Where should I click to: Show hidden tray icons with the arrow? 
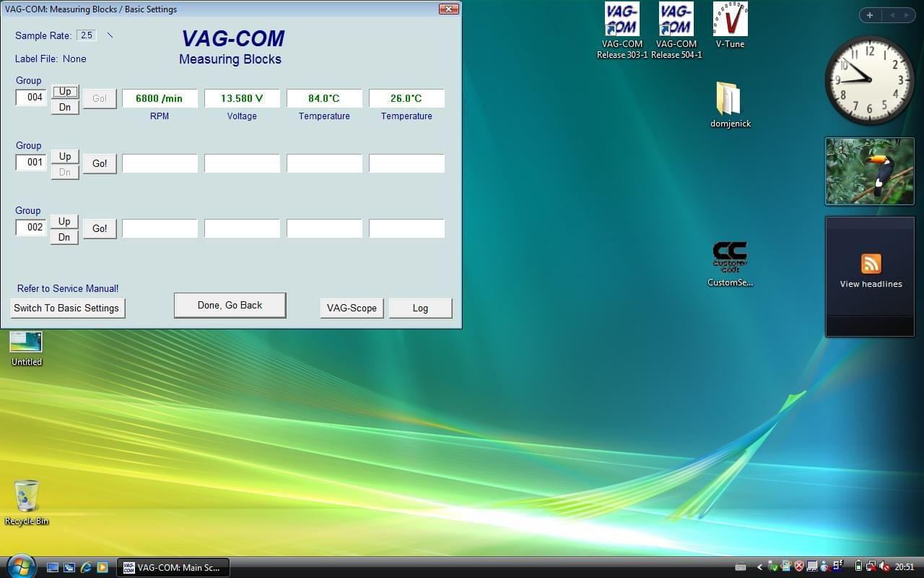point(759,567)
